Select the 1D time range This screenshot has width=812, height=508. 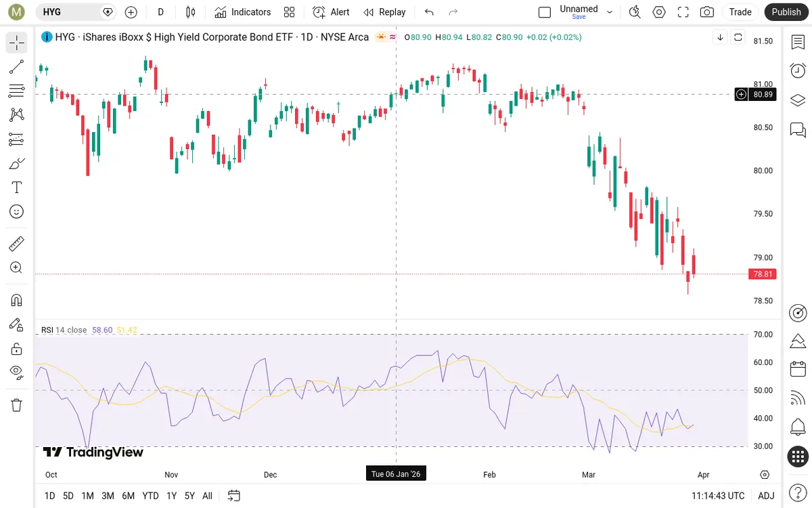pyautogui.click(x=49, y=496)
